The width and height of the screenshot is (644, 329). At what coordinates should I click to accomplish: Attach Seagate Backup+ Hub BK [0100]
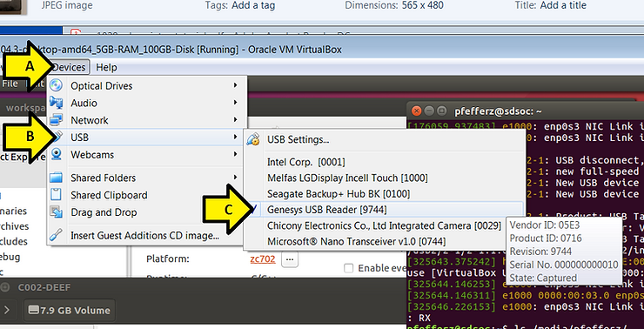coord(384,193)
